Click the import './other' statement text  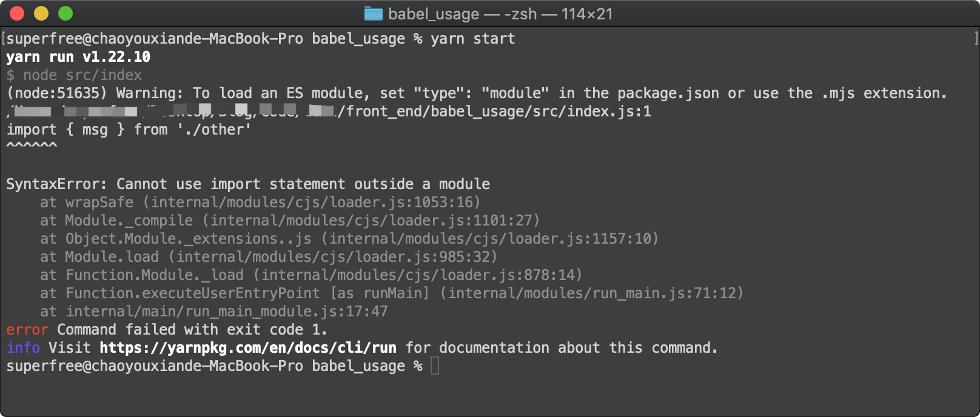(129, 129)
